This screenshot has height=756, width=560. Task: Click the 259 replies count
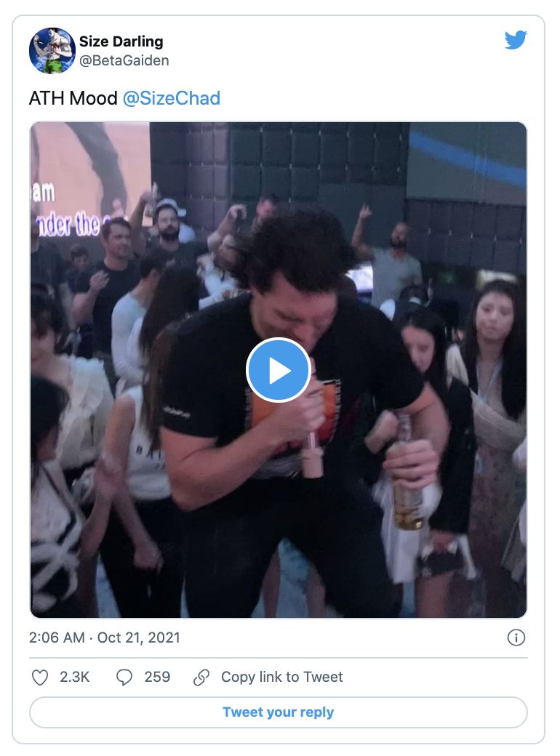pyautogui.click(x=157, y=677)
